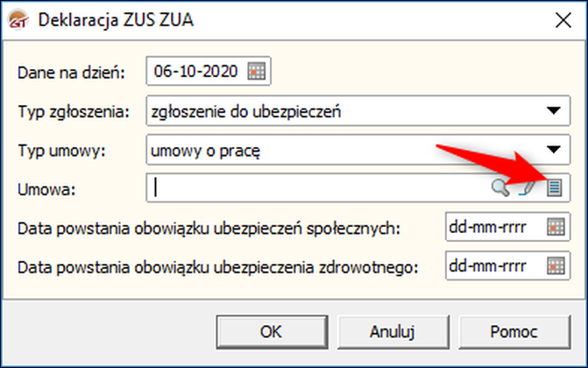
Task: Open calendar for Dane na dzień date
Action: click(257, 71)
